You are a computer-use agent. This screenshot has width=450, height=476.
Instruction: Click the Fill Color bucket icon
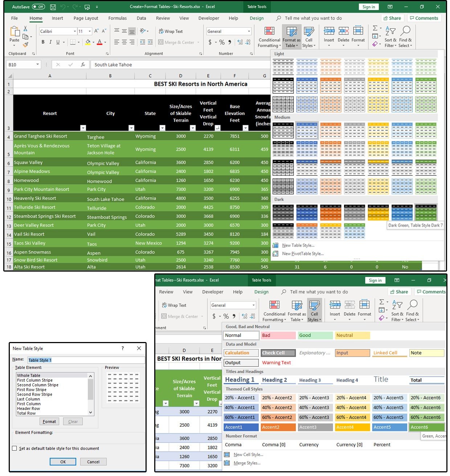(87, 42)
